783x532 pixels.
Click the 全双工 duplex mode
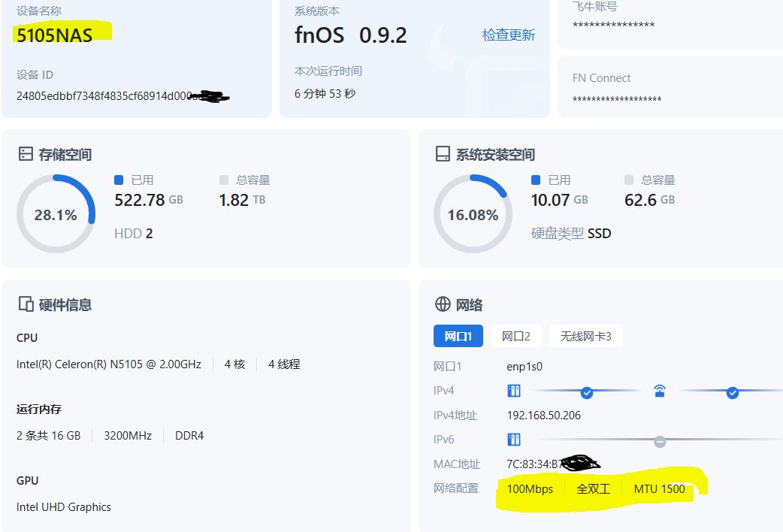click(x=593, y=488)
